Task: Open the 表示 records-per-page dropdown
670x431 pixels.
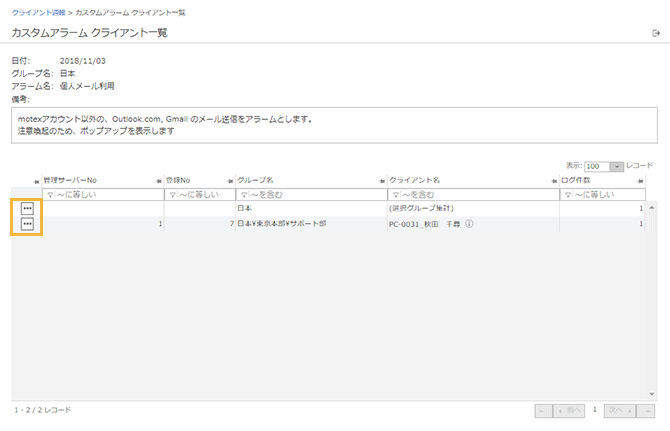Action: (x=617, y=166)
